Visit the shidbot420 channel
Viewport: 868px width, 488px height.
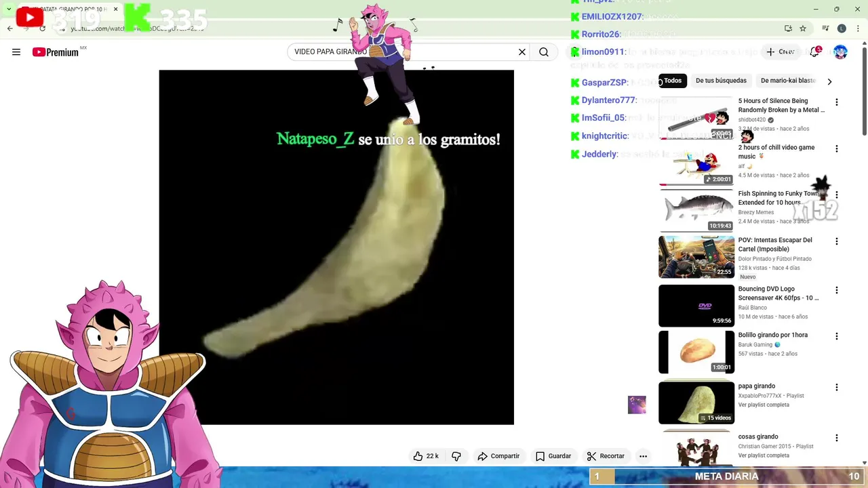[752, 120]
